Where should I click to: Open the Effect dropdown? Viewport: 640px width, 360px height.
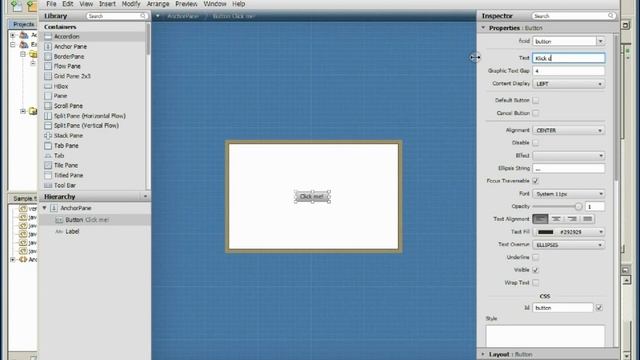pyautogui.click(x=569, y=156)
